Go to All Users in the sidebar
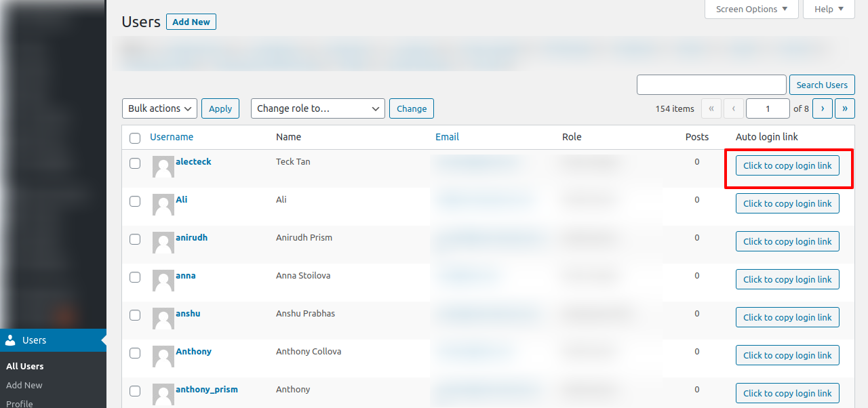Screen dimensions: 868x408 (x=24, y=366)
